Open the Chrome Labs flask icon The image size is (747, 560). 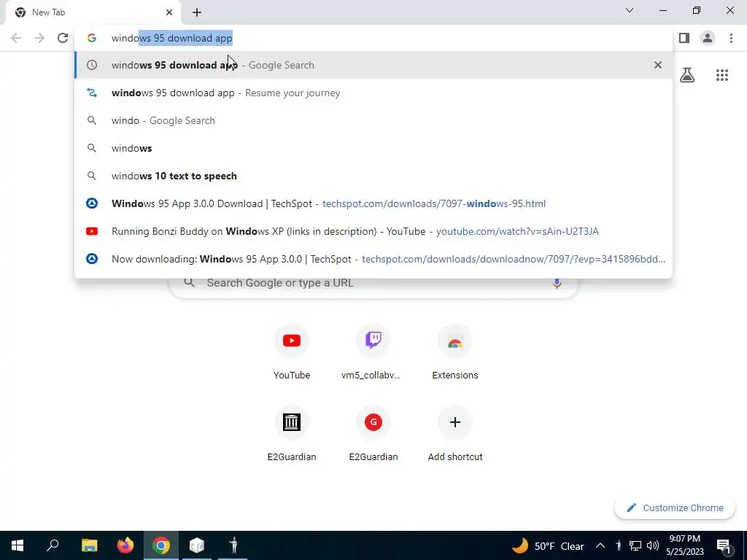click(687, 75)
